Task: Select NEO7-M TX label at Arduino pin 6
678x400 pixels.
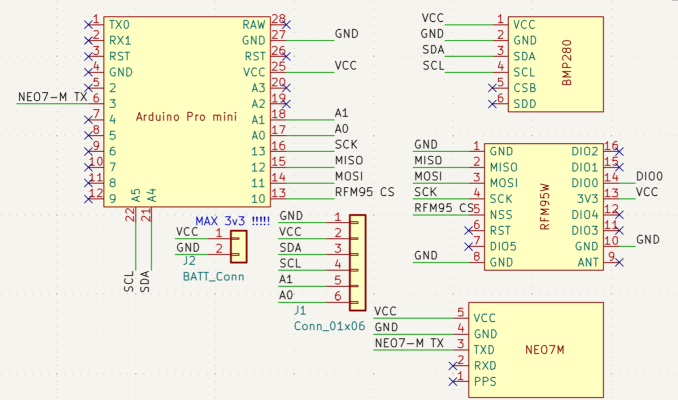Action: click(x=53, y=97)
